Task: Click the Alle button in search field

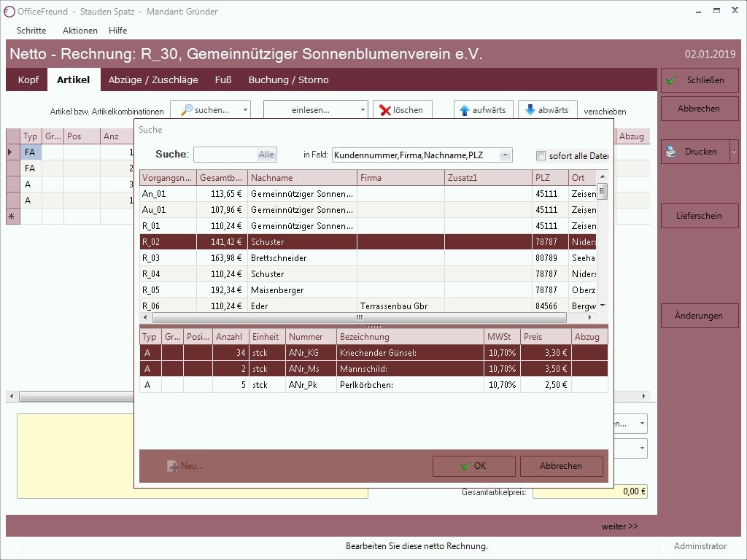Action: [x=266, y=155]
